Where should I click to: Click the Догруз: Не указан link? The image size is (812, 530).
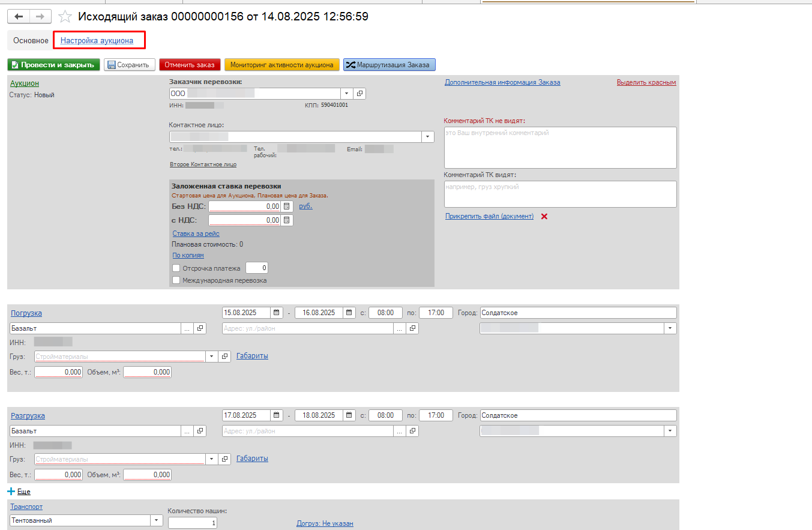point(325,523)
